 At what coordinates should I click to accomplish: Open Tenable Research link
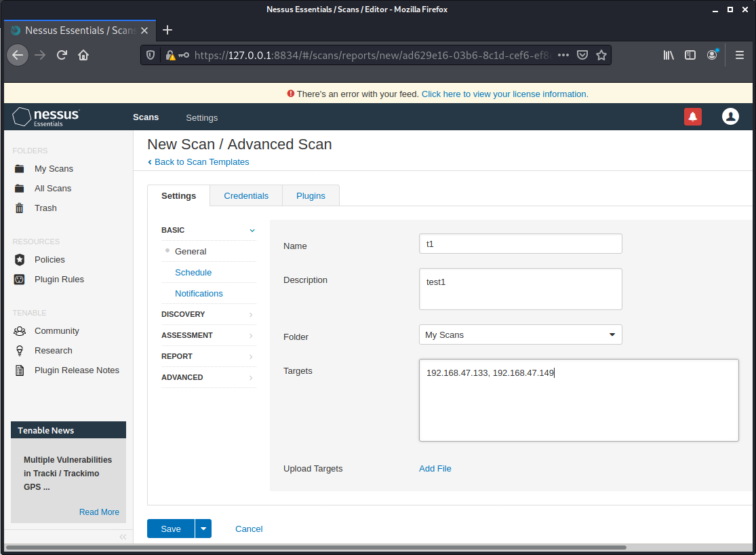point(53,351)
